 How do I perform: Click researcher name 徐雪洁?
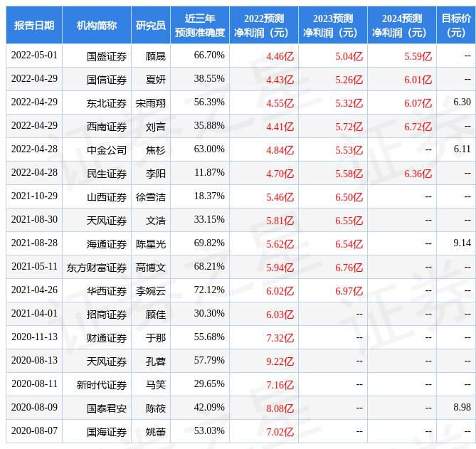click(x=151, y=197)
